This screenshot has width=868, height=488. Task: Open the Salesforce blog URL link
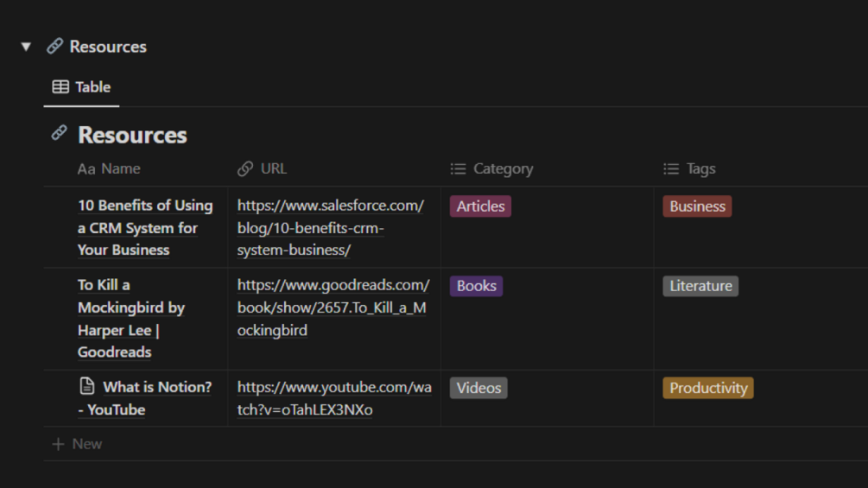click(x=331, y=228)
